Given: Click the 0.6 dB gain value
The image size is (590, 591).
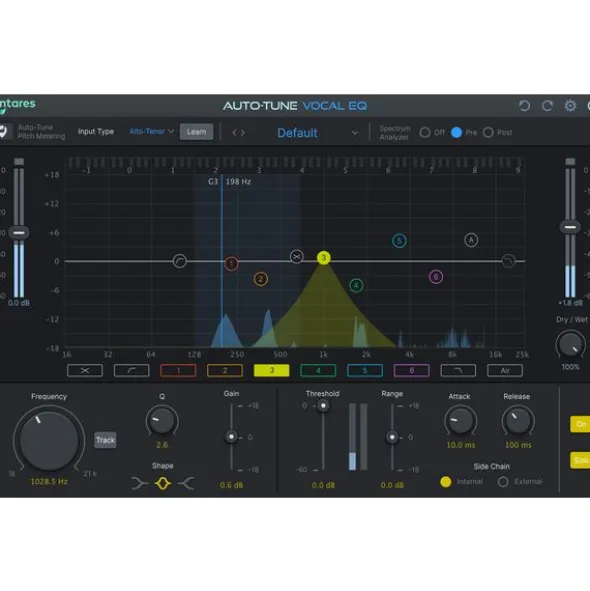Looking at the screenshot, I should click(231, 485).
